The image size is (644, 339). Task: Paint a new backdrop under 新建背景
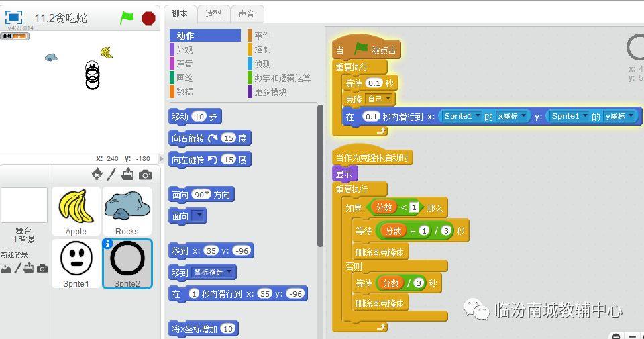point(18,268)
